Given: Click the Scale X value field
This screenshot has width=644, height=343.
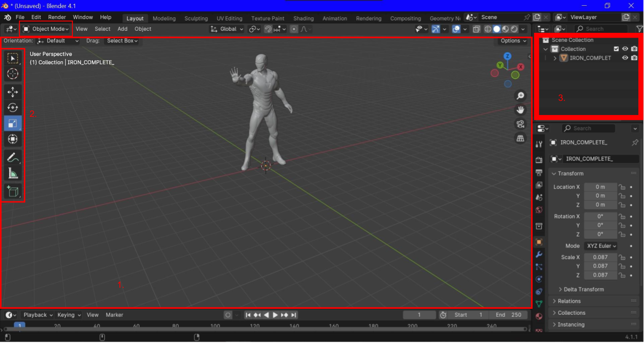Looking at the screenshot, I should pos(600,257).
